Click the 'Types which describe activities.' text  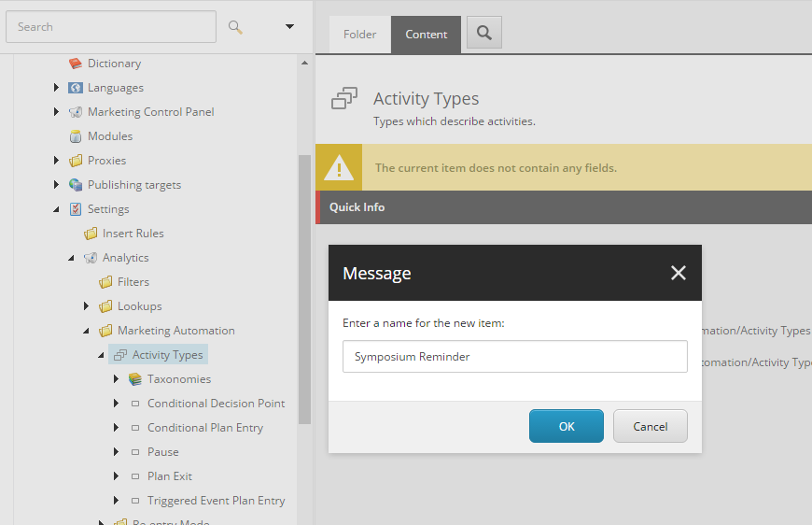pos(455,121)
